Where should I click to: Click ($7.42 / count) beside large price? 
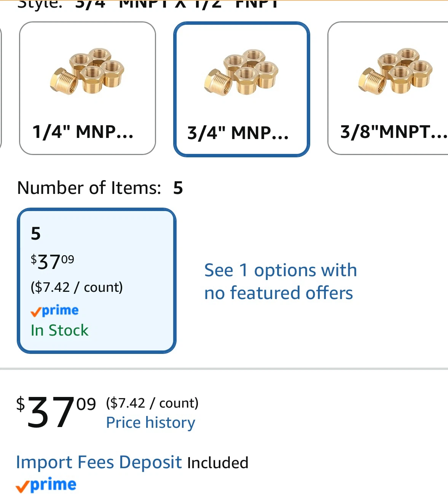(152, 403)
